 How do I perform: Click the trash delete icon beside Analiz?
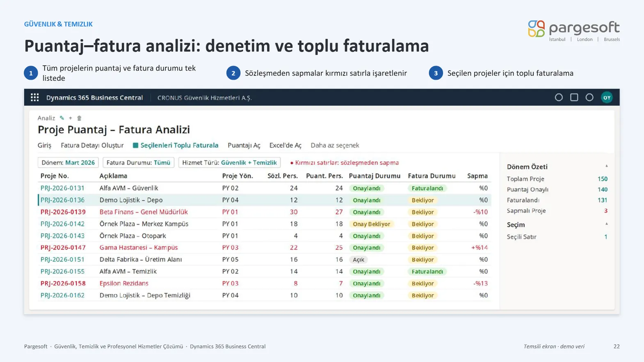coord(79,118)
